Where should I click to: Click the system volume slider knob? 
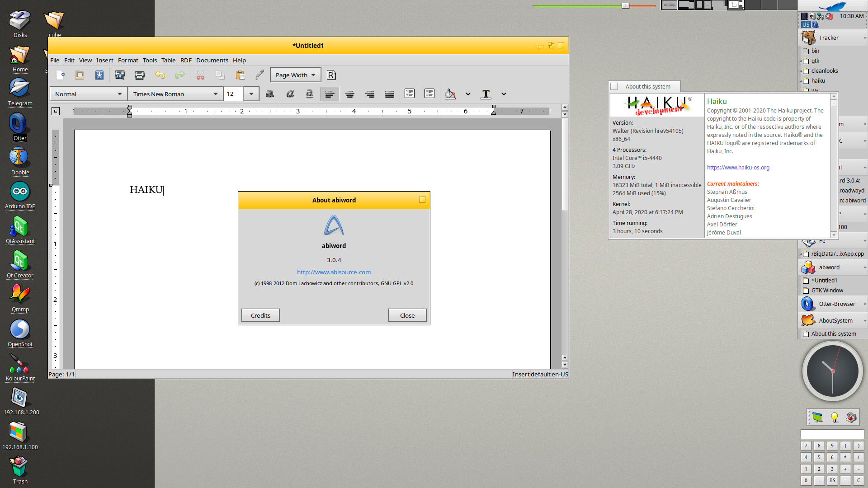click(625, 6)
